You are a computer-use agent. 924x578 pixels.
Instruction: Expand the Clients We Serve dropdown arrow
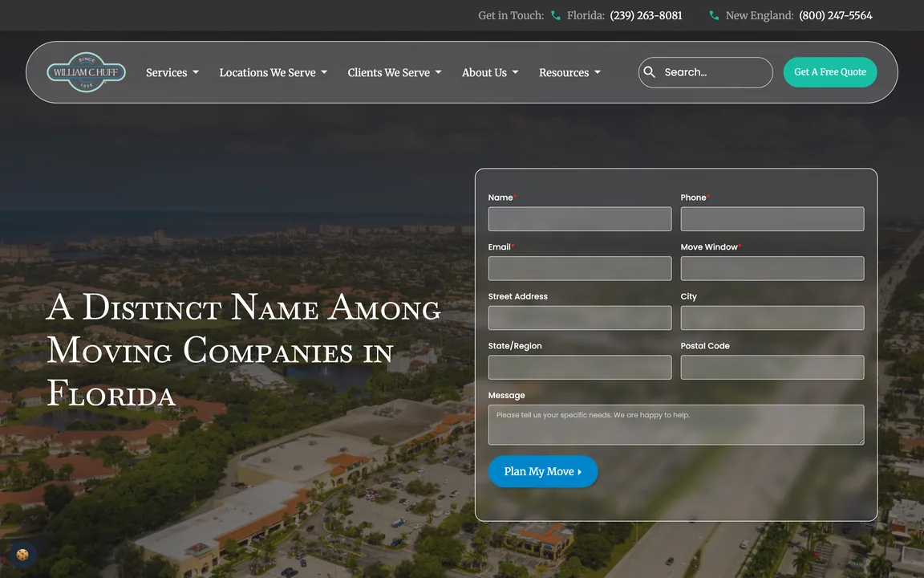coord(439,72)
